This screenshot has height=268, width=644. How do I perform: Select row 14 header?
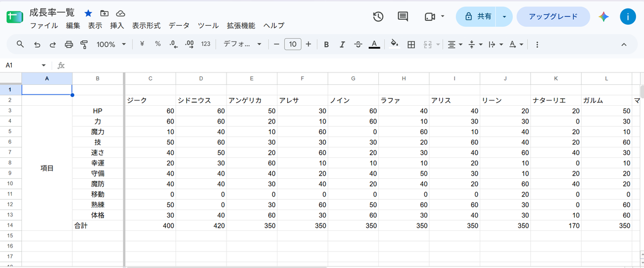[x=11, y=226]
